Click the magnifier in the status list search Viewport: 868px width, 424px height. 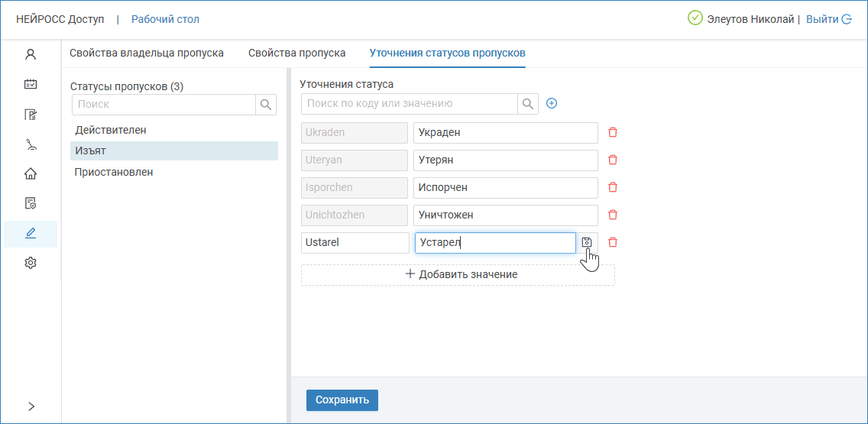pos(266,105)
